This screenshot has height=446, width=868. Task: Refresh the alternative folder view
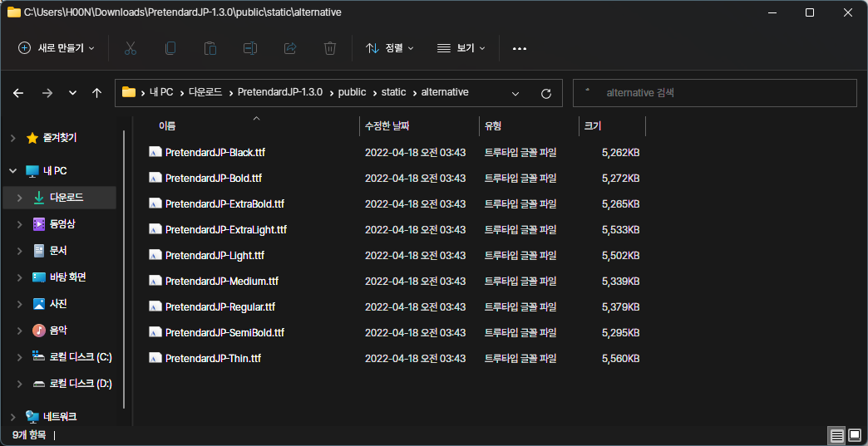[545, 93]
